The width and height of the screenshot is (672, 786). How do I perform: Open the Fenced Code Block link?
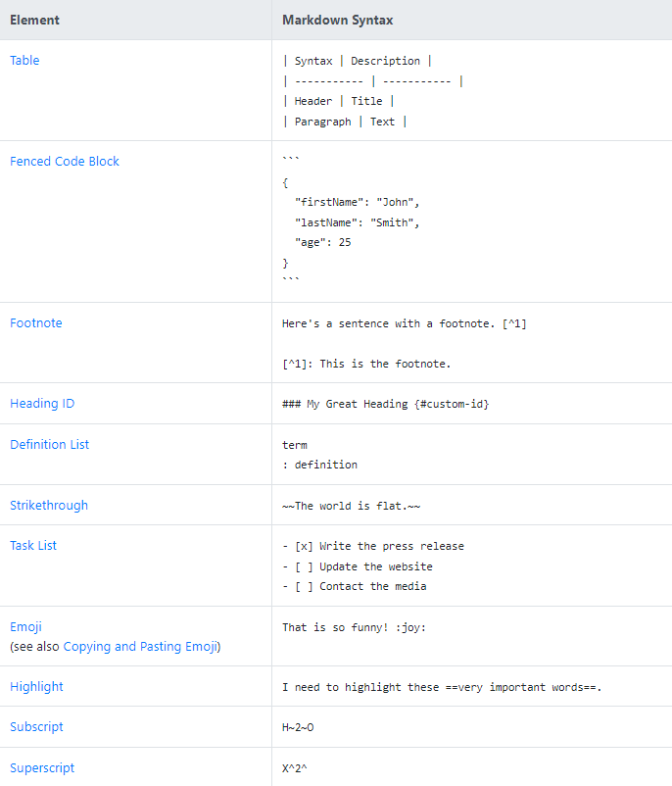tap(65, 162)
